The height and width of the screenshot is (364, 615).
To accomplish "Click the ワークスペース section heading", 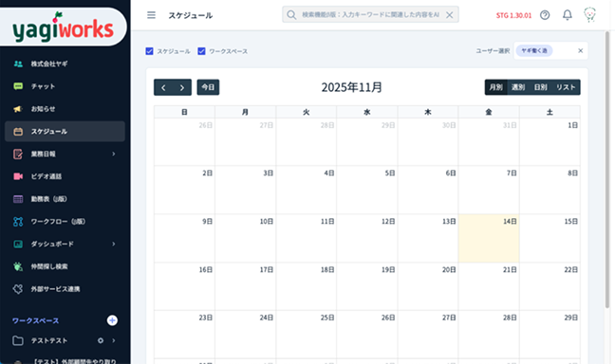I will coord(35,321).
